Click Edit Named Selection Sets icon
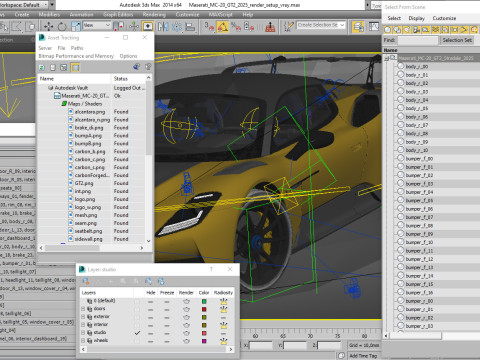 (x=288, y=26)
